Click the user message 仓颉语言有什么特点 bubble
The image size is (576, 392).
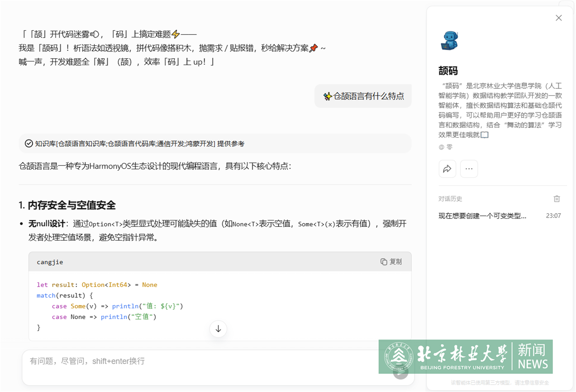(x=363, y=96)
